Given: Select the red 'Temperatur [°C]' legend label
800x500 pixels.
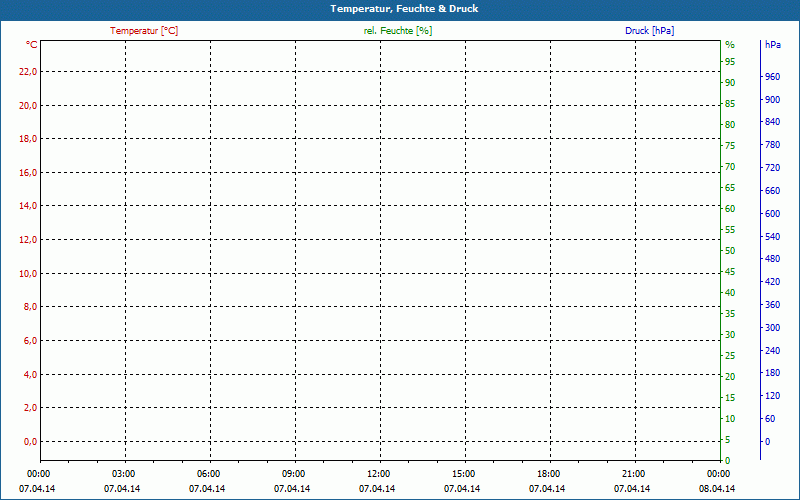Looking at the screenshot, I should 144,31.
